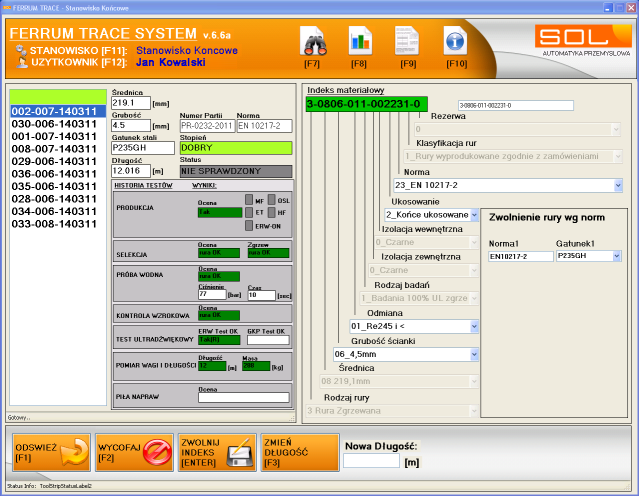
Task: Click the Numer Partii PR-0232-2011 field
Action: pos(207,126)
